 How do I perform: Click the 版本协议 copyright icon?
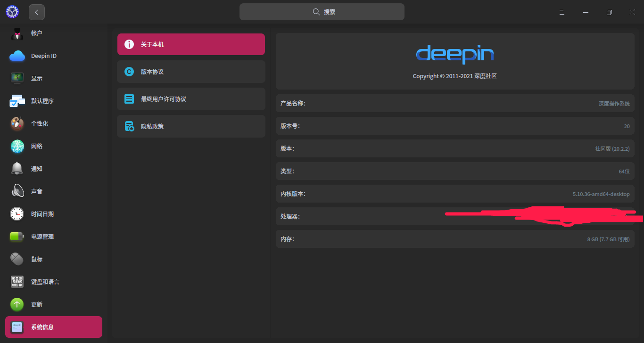pos(129,72)
